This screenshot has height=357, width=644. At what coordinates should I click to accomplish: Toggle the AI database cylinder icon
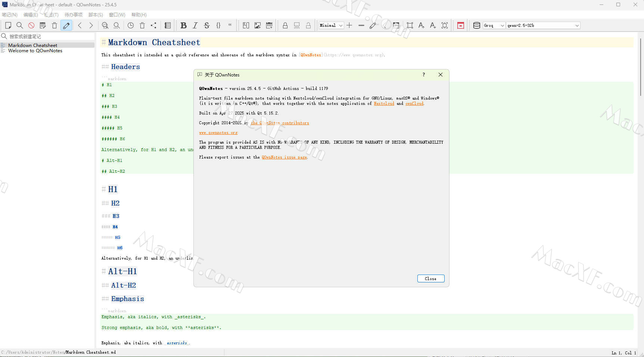pos(477,25)
